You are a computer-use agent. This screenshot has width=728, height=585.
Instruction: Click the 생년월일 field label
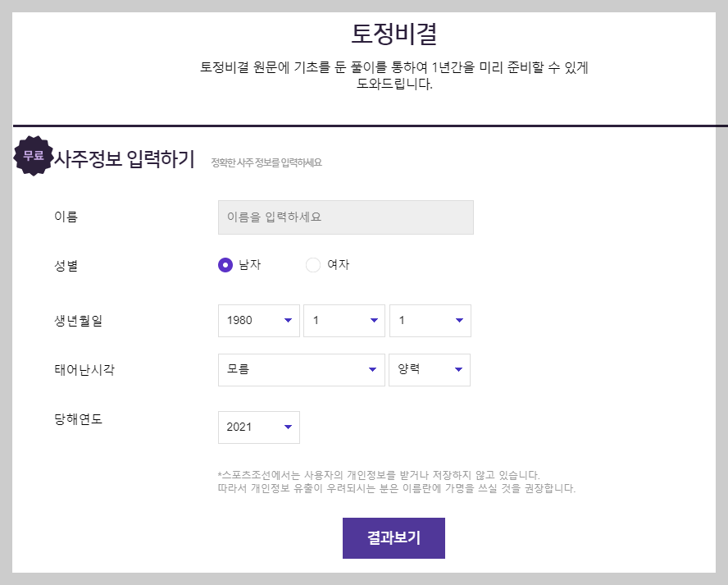point(79,321)
